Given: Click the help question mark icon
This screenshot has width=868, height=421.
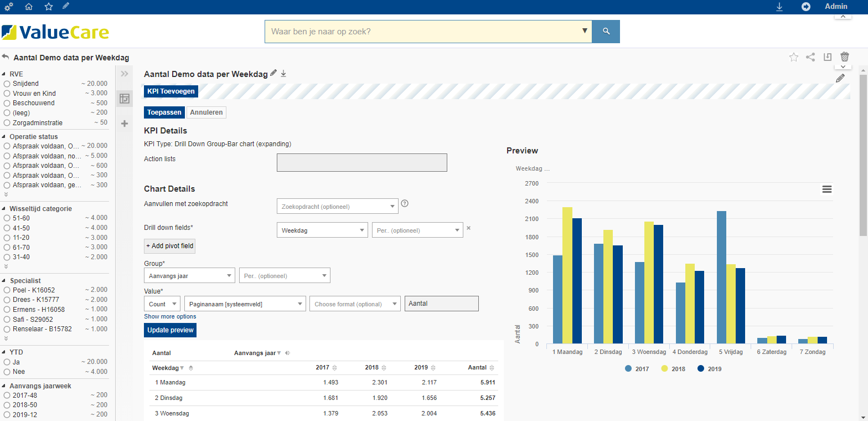Looking at the screenshot, I should tap(405, 203).
